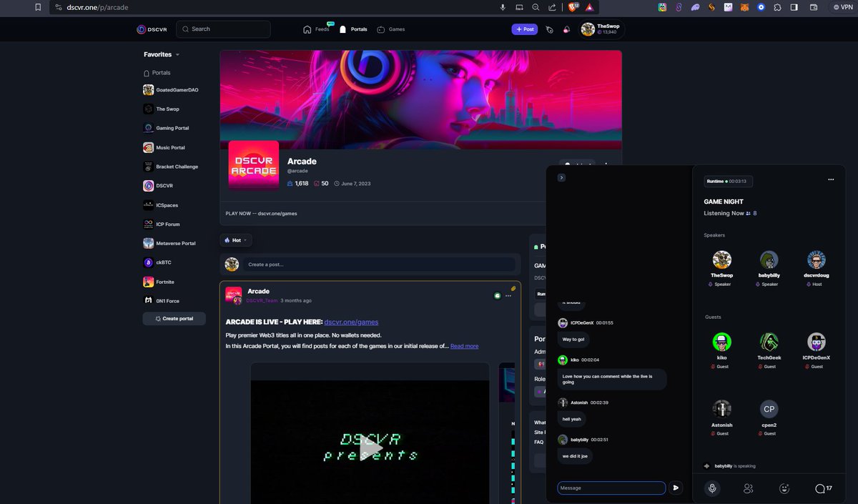Viewport: 858px width, 504px height.
Task: Open babybilly speaker avatar
Action: click(769, 260)
